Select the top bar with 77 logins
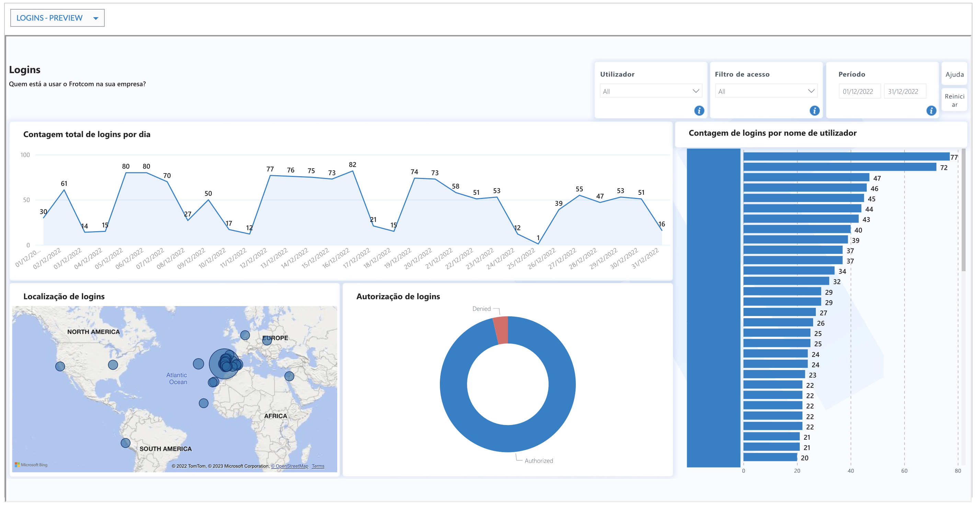 (x=846, y=157)
